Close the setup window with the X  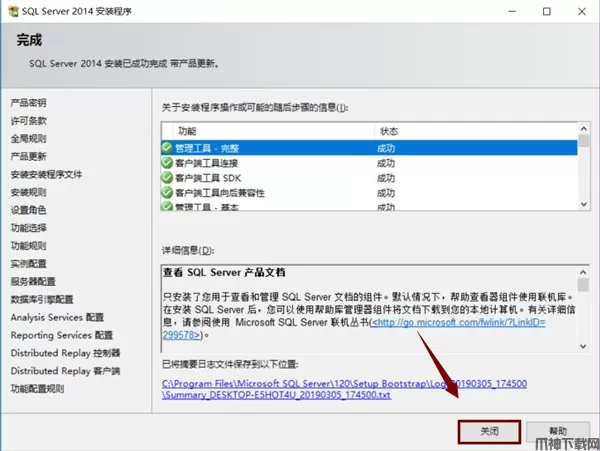pyautogui.click(x=582, y=11)
